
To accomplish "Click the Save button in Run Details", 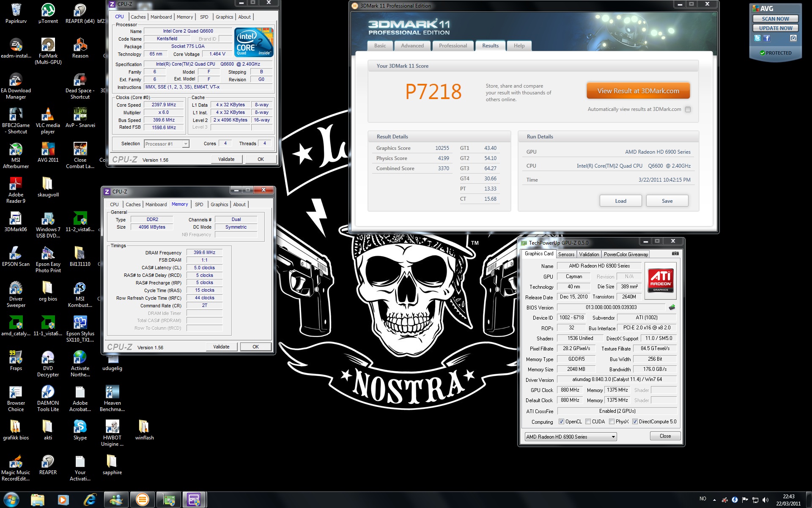I will click(667, 201).
